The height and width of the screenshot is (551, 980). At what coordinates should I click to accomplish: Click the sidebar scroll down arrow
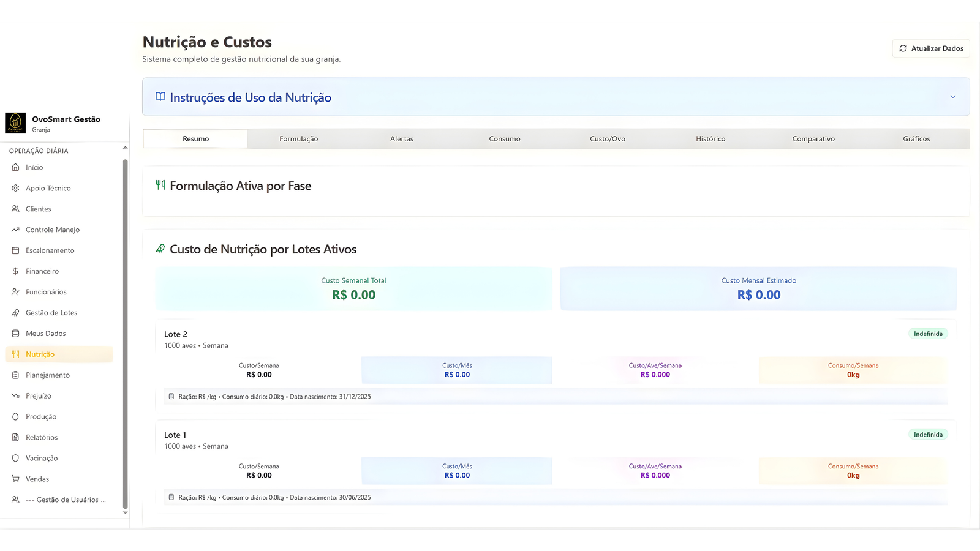pyautogui.click(x=125, y=512)
